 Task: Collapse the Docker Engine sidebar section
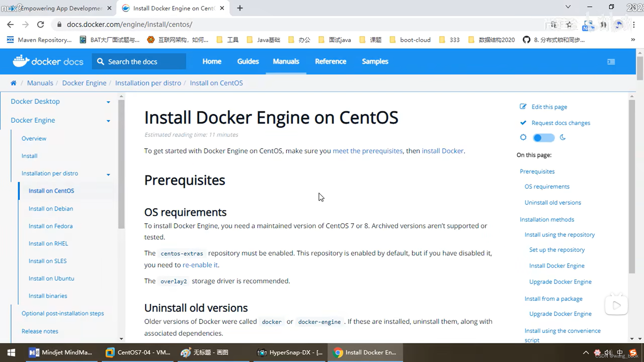(108, 121)
